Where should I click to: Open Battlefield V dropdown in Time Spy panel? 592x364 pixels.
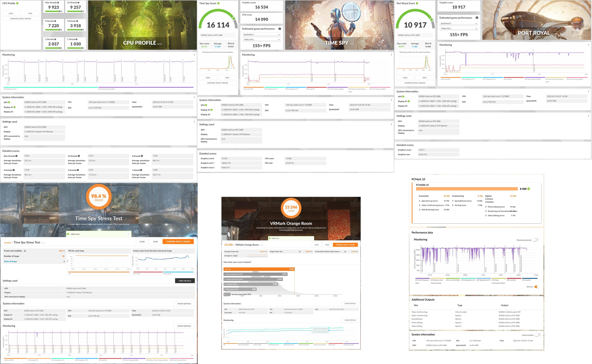(x=261, y=35)
